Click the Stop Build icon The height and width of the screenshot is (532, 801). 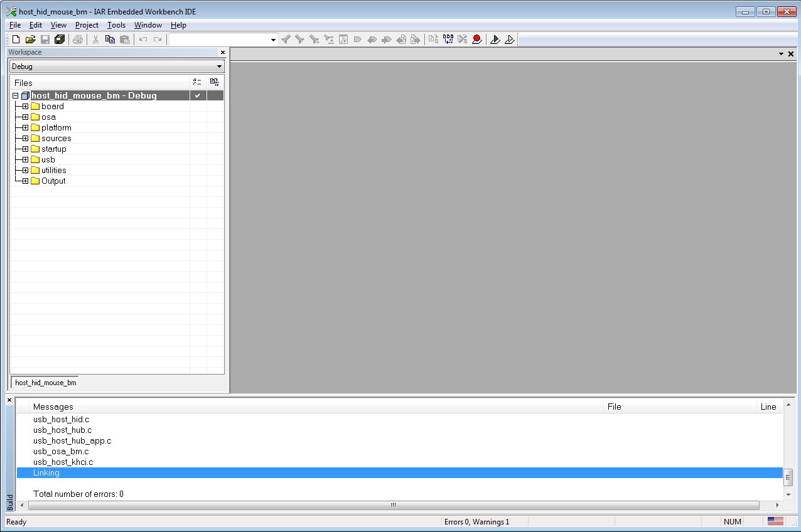pos(463,40)
